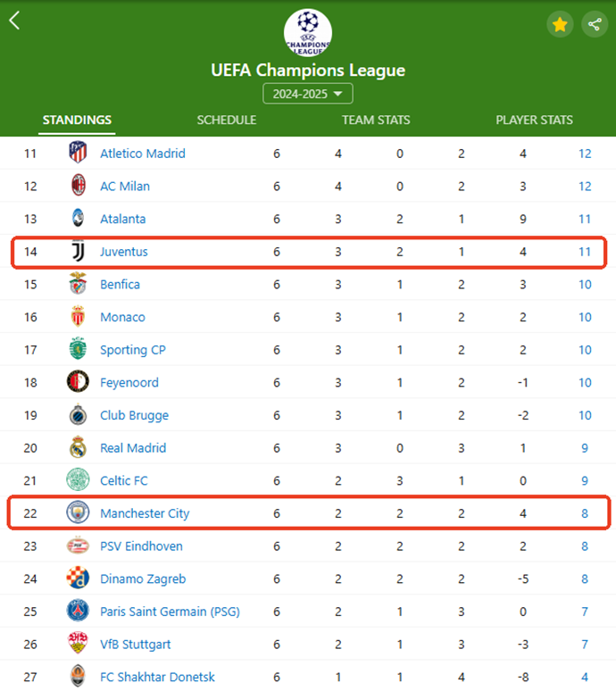Click the Real Madrid crest
The height and width of the screenshot is (691, 616).
[78, 447]
